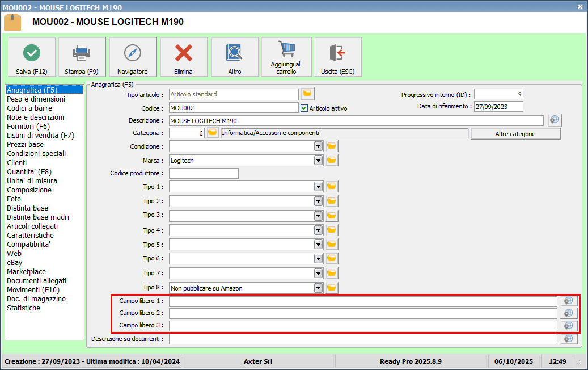The width and height of the screenshot is (588, 370).
Task: Click the folder icon beside Tipo 1
Action: pos(332,187)
